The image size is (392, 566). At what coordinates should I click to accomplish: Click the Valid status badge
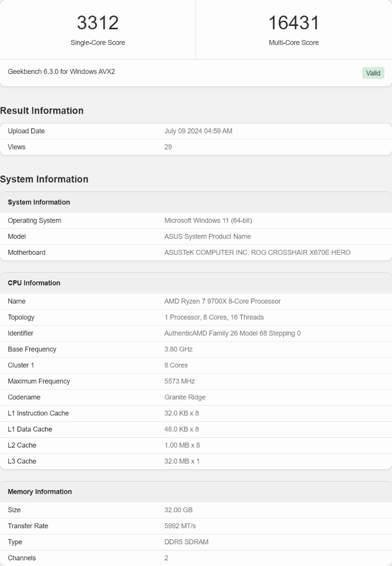coord(373,73)
